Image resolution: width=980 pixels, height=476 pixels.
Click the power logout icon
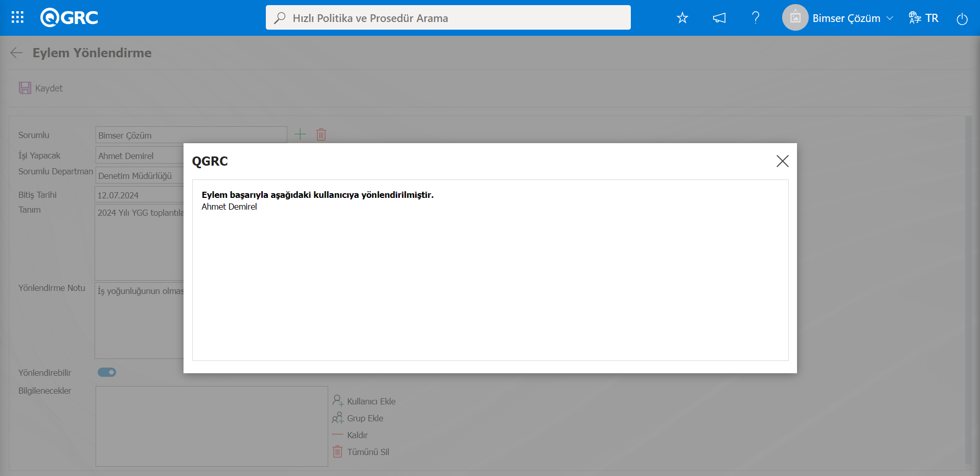pos(962,18)
